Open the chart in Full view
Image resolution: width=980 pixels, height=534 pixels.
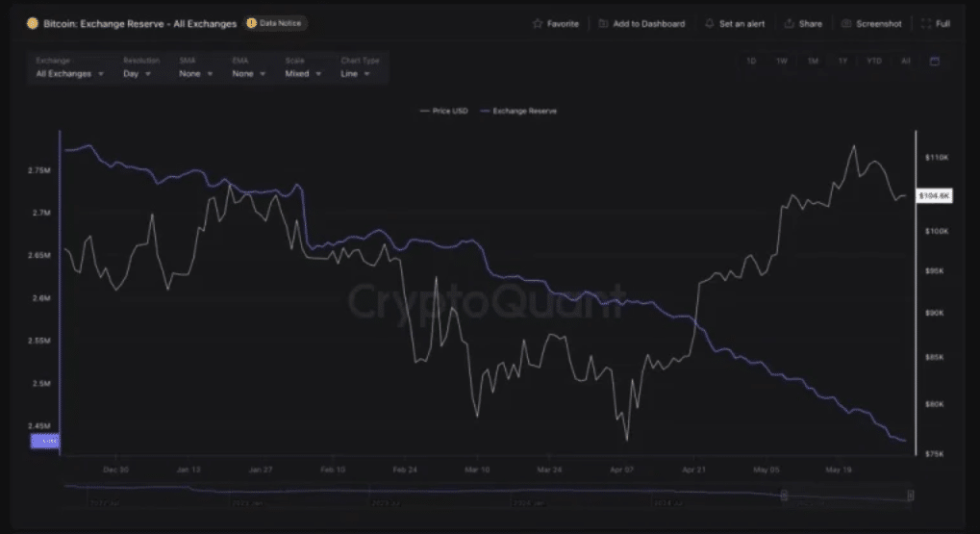click(937, 24)
